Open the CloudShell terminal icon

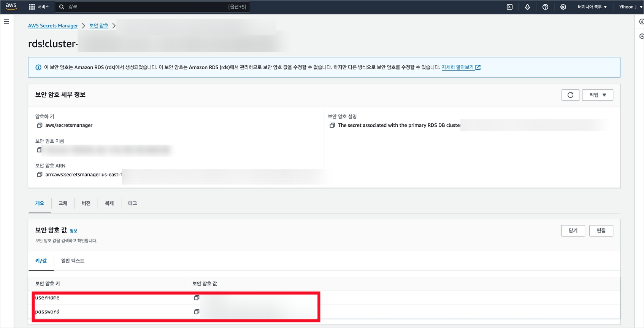510,7
